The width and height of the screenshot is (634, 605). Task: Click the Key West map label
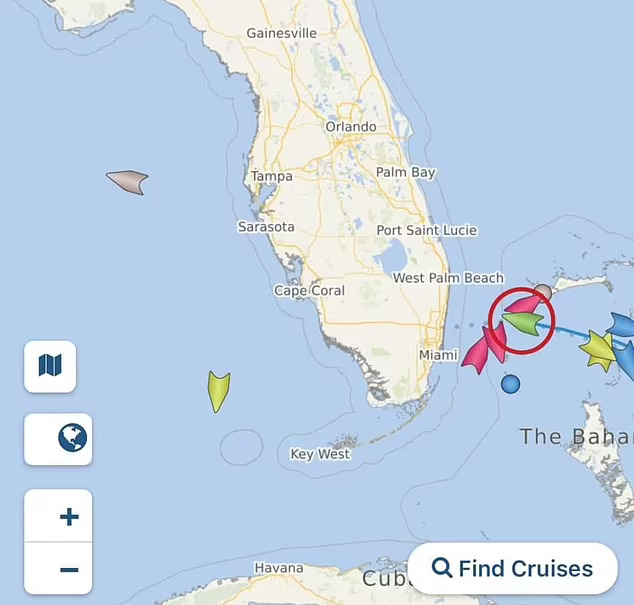point(320,454)
